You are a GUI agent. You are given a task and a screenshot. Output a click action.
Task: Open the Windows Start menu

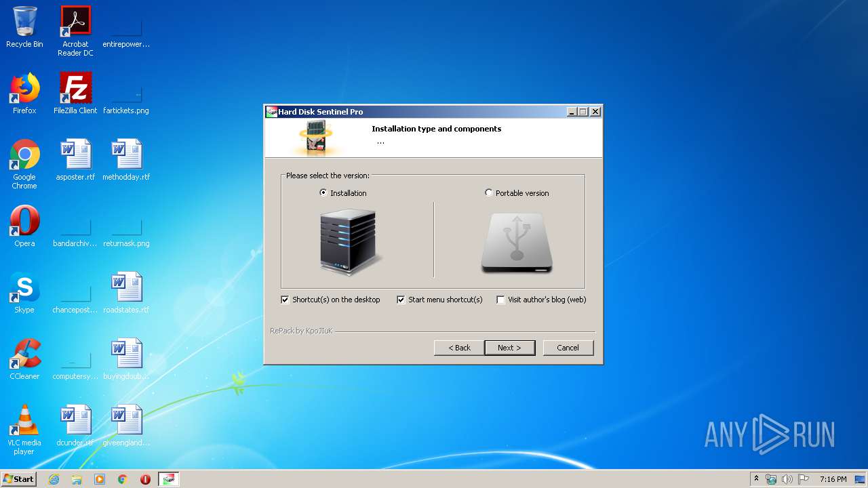pyautogui.click(x=19, y=479)
